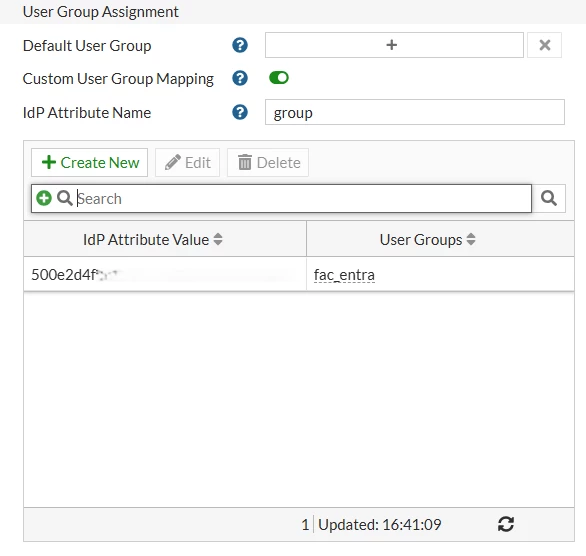The height and width of the screenshot is (556, 586).
Task: Open the fac_entra user group link
Action: tap(344, 275)
